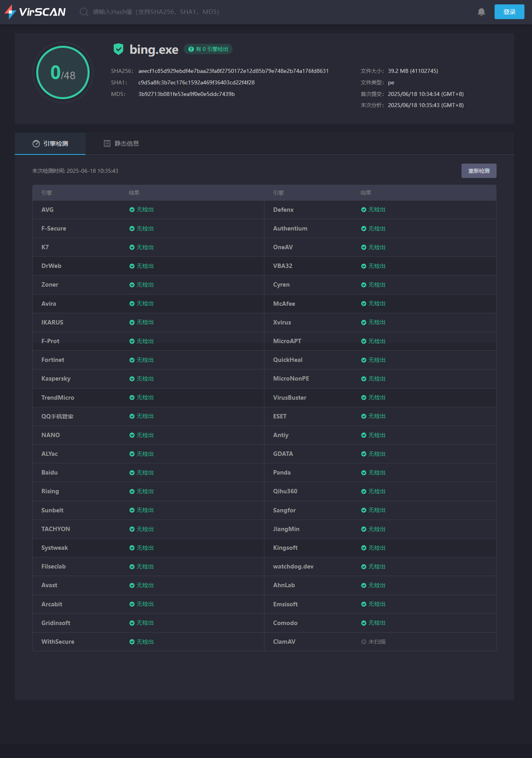Click the watchdog.dev engine name

pos(293,567)
